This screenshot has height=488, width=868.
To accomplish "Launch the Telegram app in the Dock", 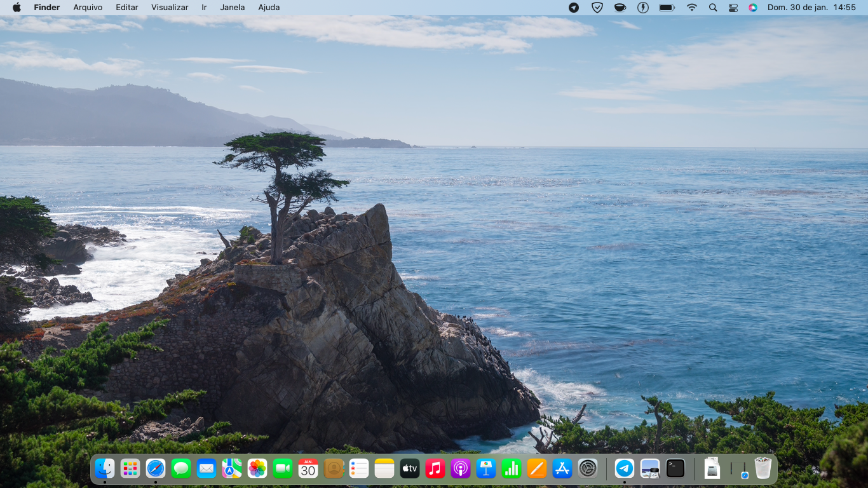I will [625, 469].
